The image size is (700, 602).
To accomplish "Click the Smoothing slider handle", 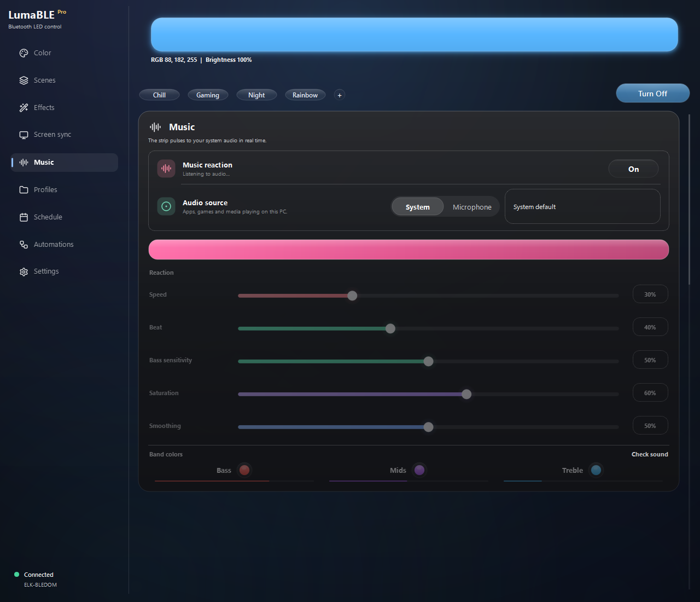I will tap(428, 427).
